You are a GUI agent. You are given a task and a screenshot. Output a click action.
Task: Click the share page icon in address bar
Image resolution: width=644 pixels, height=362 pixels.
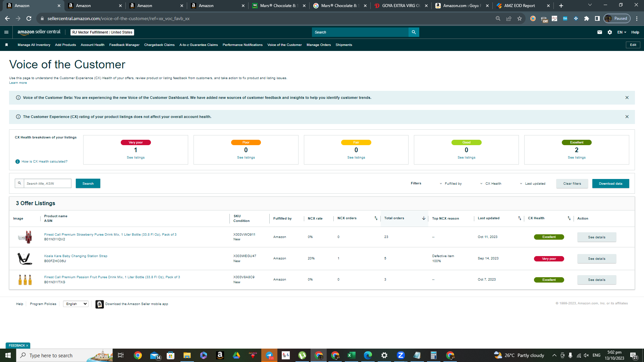(x=509, y=18)
